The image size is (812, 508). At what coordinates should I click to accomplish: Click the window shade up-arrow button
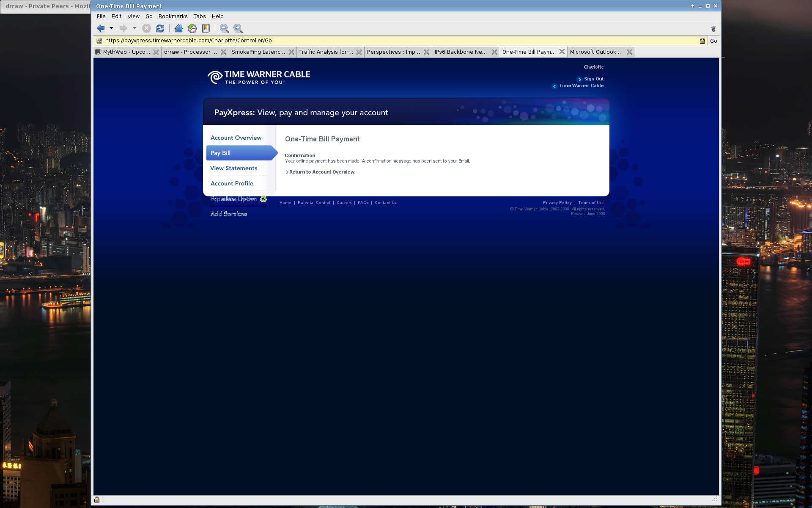tap(693, 6)
